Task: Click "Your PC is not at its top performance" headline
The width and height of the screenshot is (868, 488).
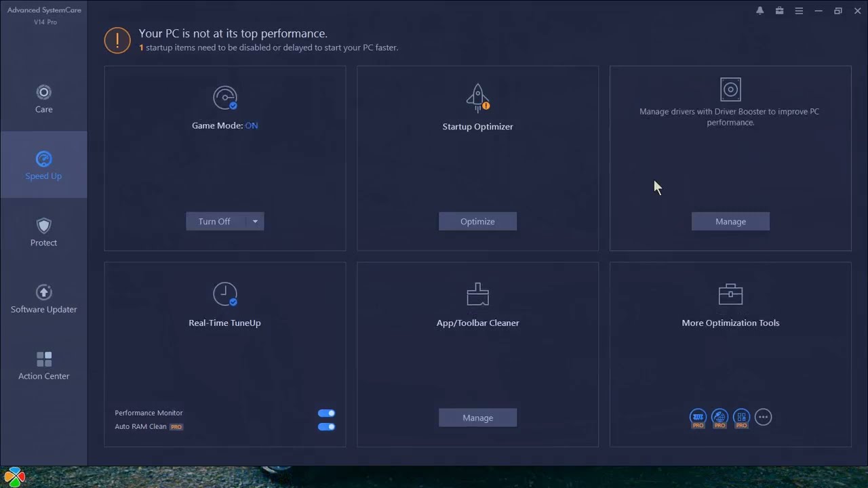Action: (x=233, y=33)
